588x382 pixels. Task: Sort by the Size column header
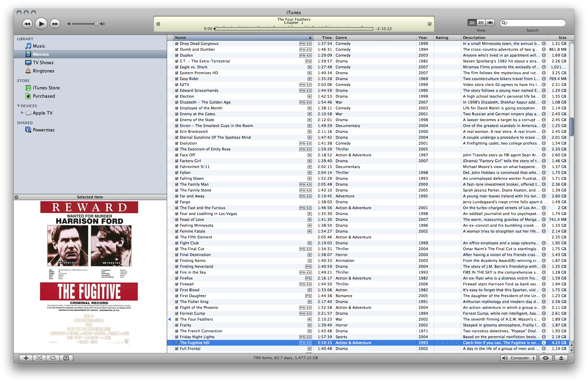point(558,38)
